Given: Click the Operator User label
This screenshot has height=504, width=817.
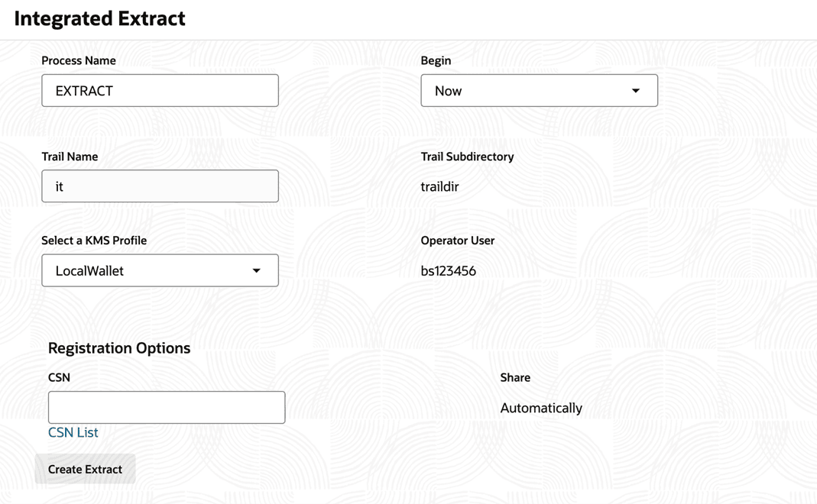Looking at the screenshot, I should click(x=457, y=241).
